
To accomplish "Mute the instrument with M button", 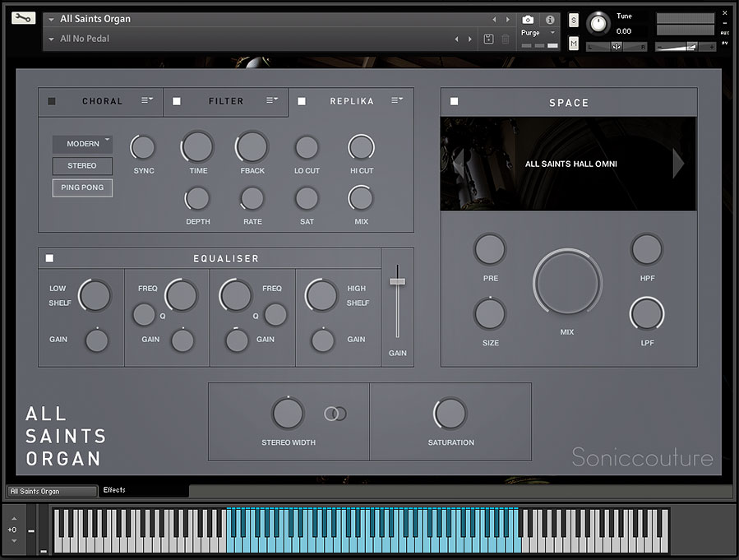I will coord(574,44).
